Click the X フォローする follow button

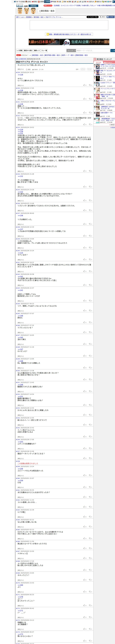(x=92, y=17)
